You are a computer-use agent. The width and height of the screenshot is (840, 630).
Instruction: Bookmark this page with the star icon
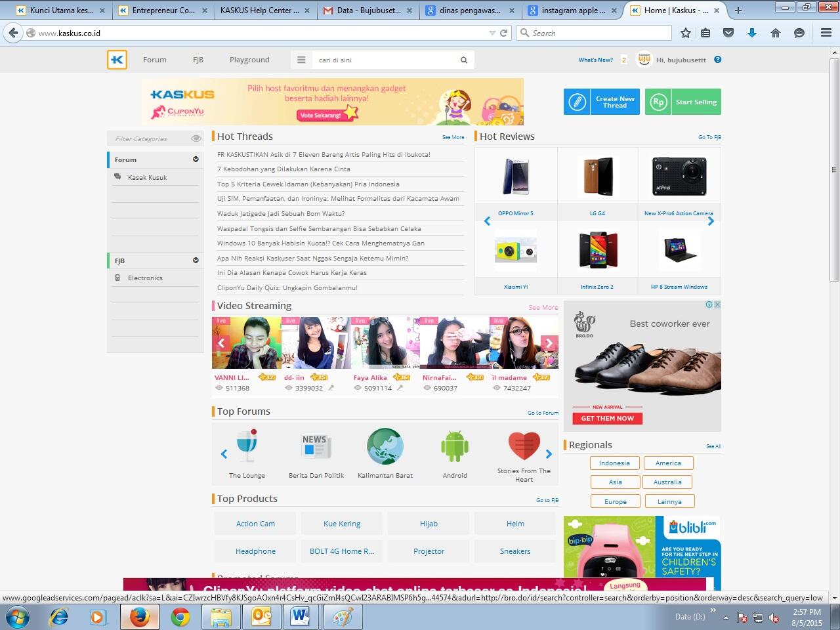pos(686,33)
